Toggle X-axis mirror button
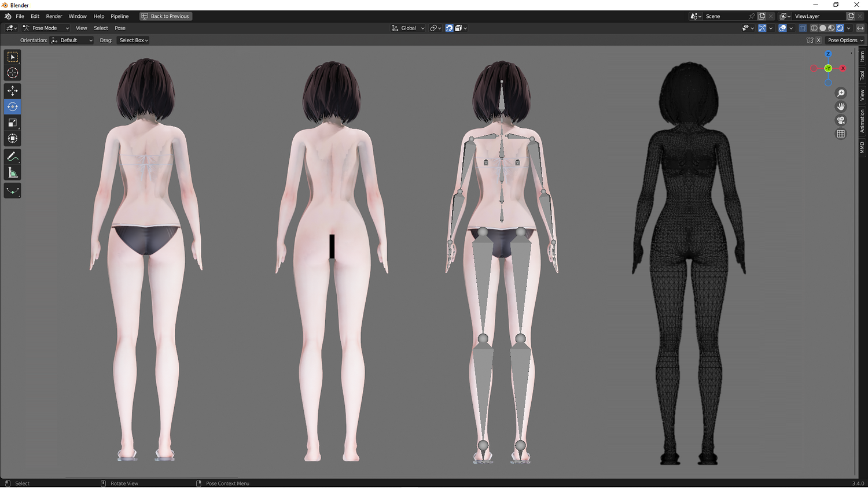 818,40
